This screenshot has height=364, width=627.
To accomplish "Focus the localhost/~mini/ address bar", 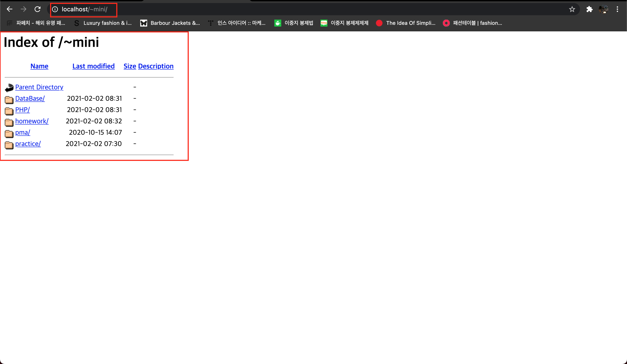I will coord(85,9).
